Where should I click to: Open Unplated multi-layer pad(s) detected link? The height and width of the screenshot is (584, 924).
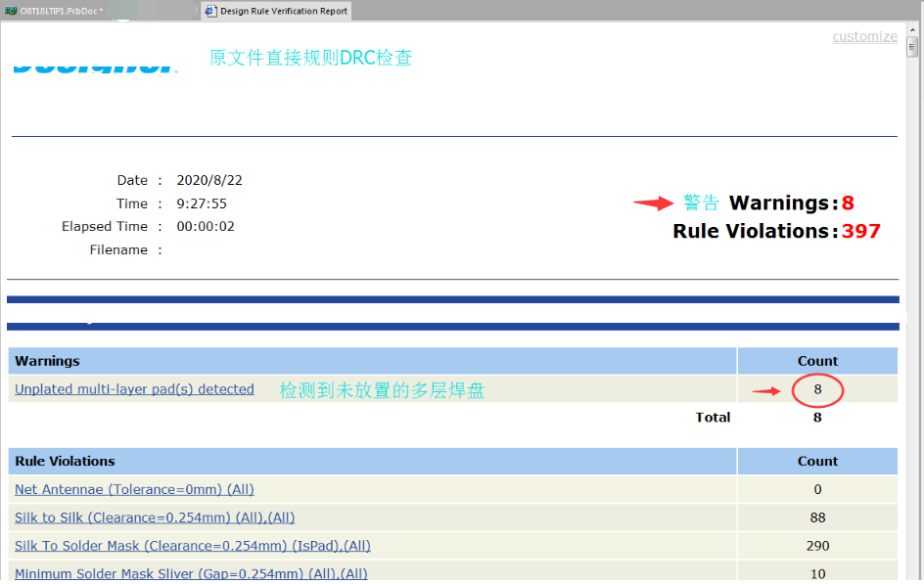click(x=134, y=389)
